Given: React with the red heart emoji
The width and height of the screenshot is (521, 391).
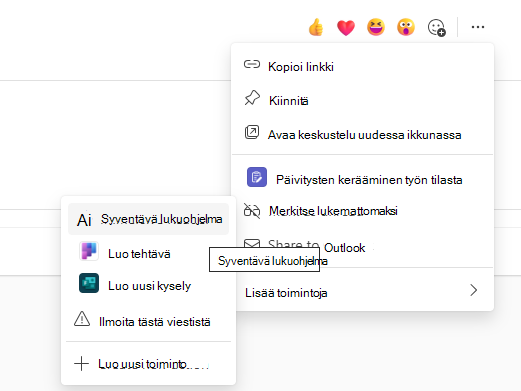Looking at the screenshot, I should point(346,27).
